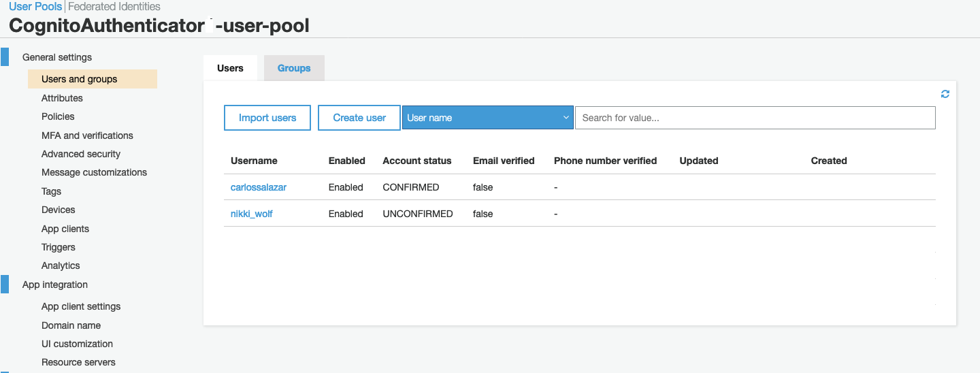Click the Account status column header
The image size is (980, 373).
coord(417,161)
